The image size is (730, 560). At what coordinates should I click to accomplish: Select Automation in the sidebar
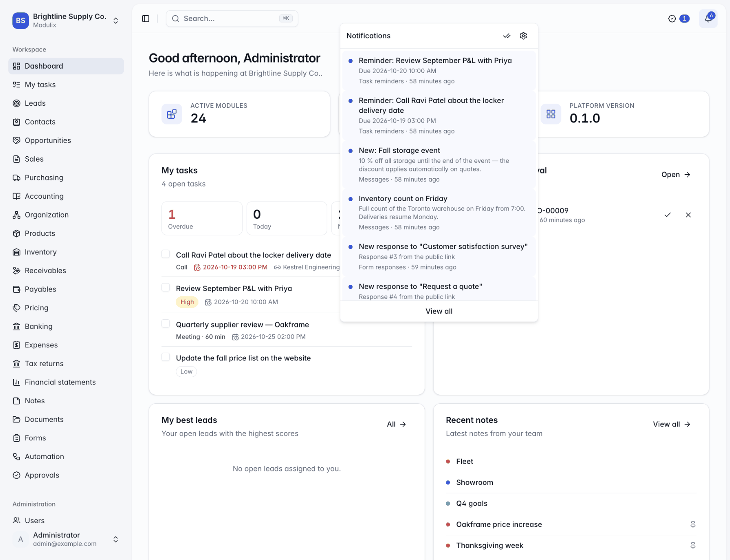66,456
